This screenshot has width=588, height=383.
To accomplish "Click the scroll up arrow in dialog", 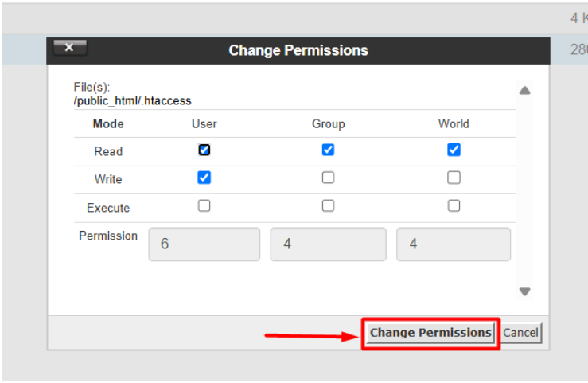I will tap(524, 91).
